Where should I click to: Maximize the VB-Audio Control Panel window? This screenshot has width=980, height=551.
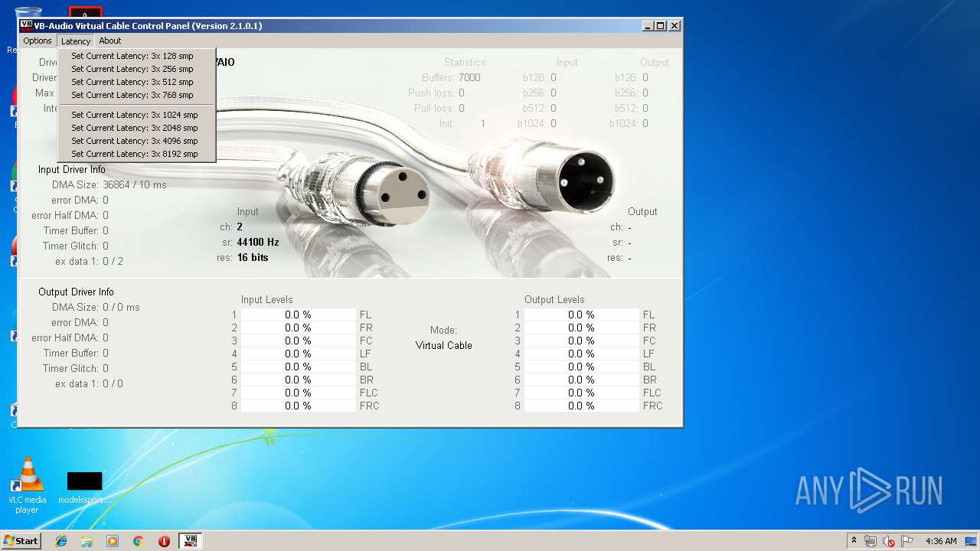(661, 25)
